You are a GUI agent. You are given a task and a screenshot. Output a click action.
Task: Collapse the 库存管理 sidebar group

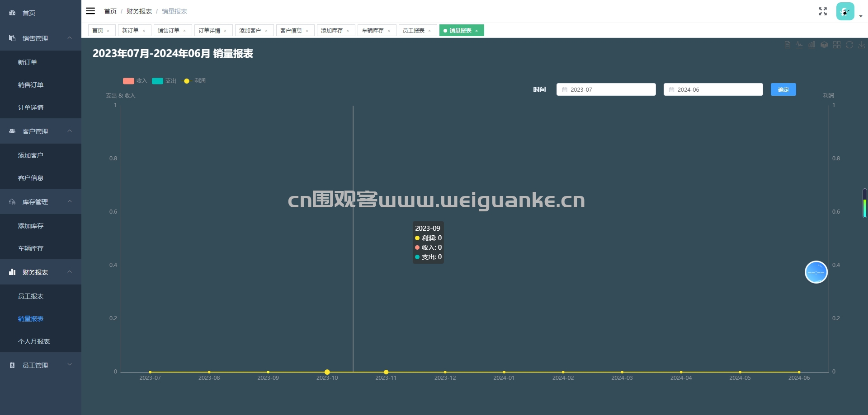(41, 202)
